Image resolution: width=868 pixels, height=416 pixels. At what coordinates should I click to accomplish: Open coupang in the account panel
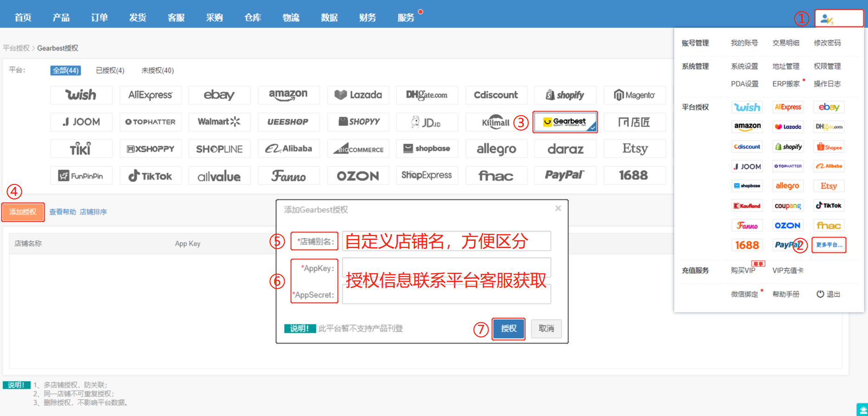(x=788, y=205)
